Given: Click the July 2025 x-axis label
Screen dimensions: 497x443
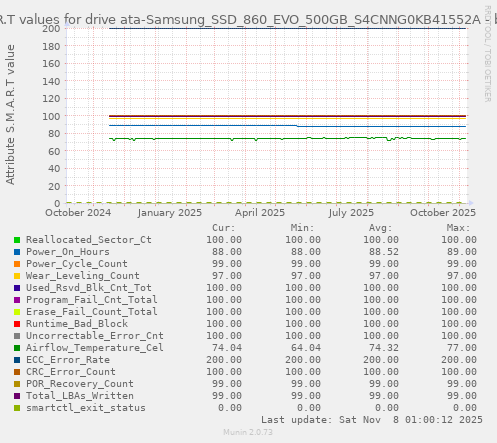Looking at the screenshot, I should pos(351,213).
